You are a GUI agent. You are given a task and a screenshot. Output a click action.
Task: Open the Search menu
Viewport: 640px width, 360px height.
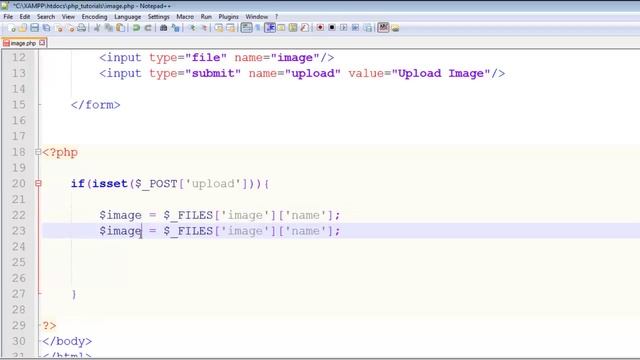(46, 17)
